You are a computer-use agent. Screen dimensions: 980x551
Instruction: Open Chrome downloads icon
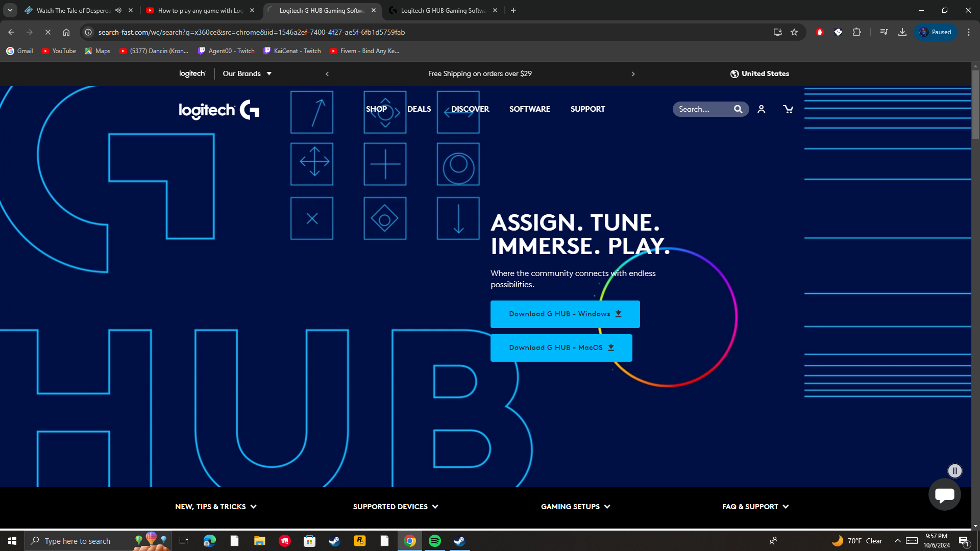902,32
